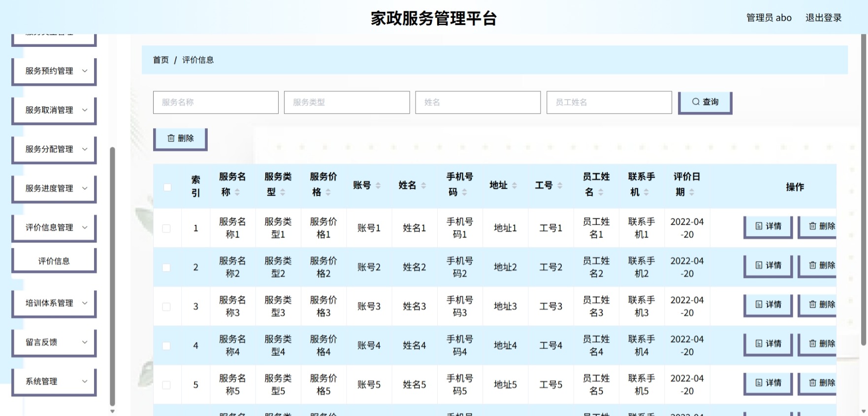Tick the checkbox for row 2
The width and height of the screenshot is (868, 416).
(x=166, y=268)
